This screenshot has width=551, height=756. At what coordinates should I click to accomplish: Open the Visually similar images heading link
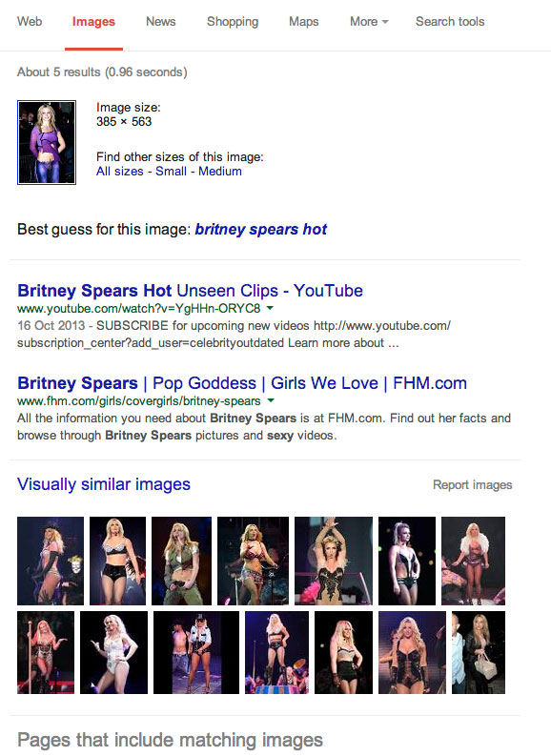tap(104, 484)
